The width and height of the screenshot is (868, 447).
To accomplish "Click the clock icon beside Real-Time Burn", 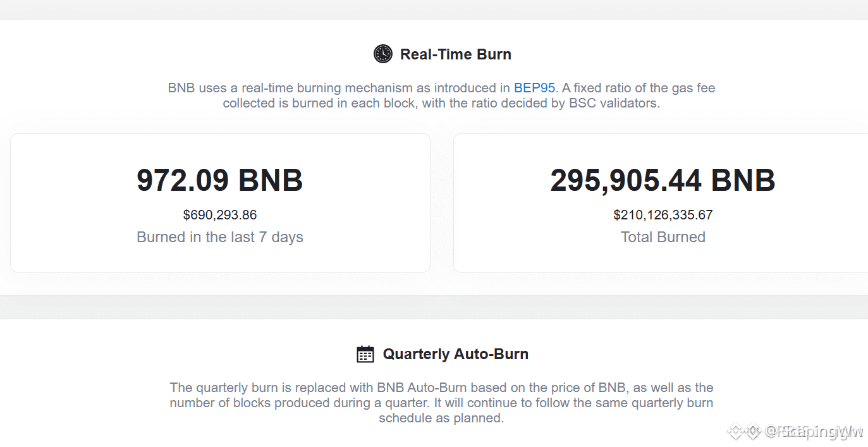I will (x=383, y=54).
